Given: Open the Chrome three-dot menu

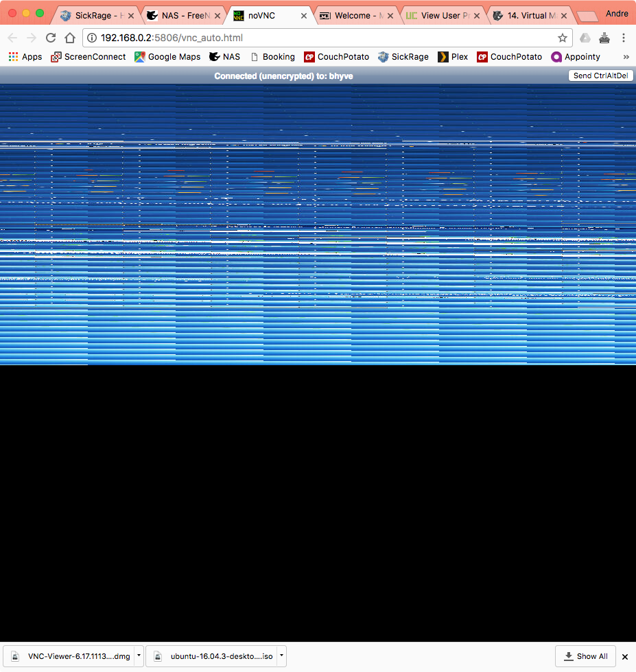Looking at the screenshot, I should tap(624, 38).
